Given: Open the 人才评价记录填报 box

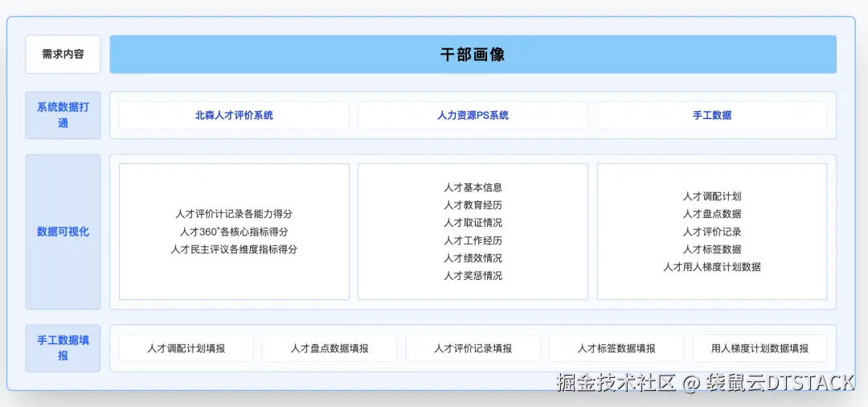Looking at the screenshot, I should point(473,348).
